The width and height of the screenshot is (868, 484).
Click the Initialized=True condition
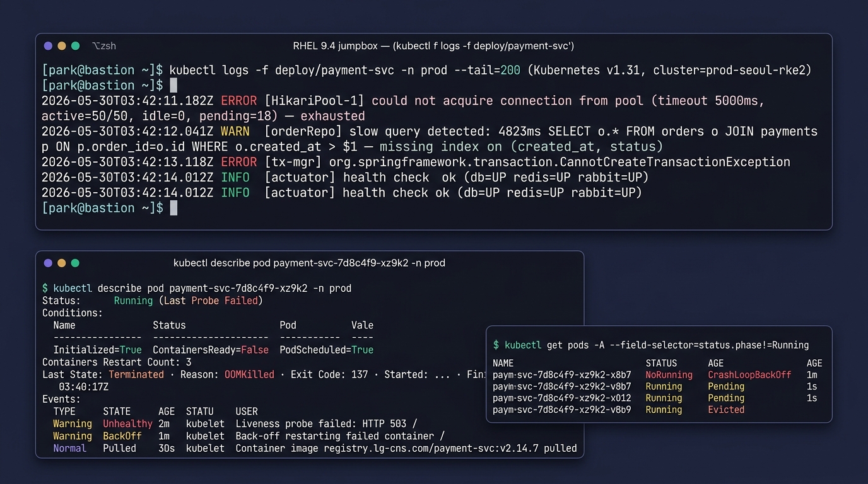(98, 350)
